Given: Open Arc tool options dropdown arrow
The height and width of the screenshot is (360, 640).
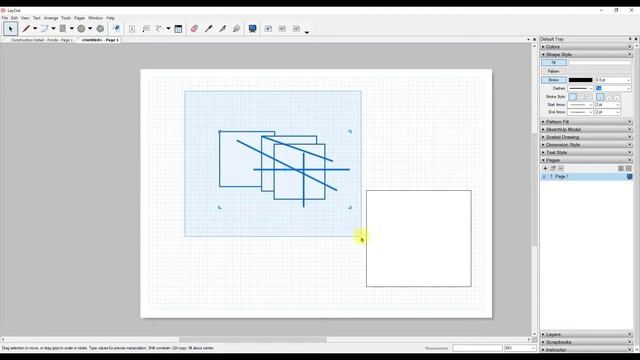Looking at the screenshot, I should [x=53, y=29].
